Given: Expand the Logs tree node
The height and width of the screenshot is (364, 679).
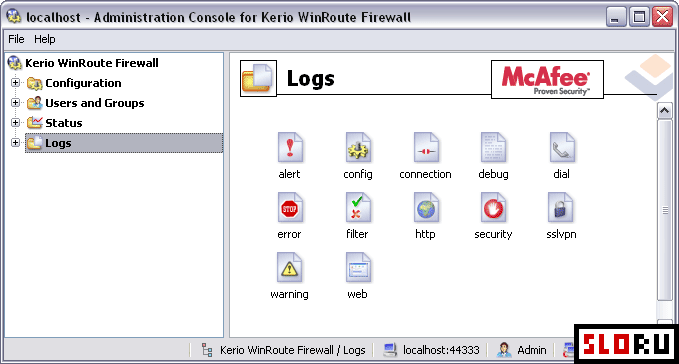Looking at the screenshot, I should (15, 142).
